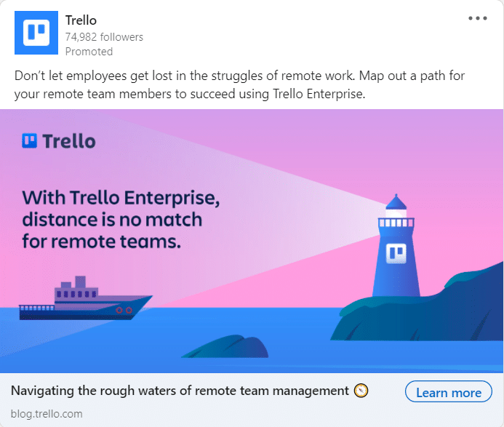Click the compass emoji after the headline
504x427 pixels.
(361, 391)
